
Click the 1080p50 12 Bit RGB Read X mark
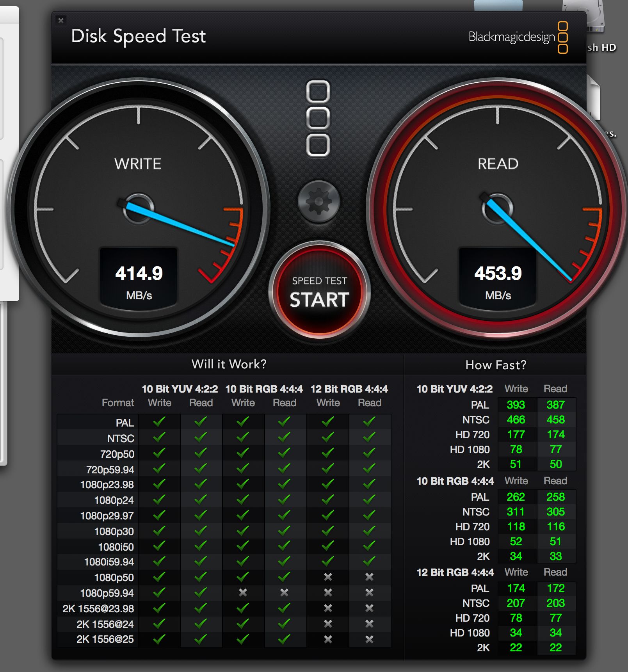(369, 577)
